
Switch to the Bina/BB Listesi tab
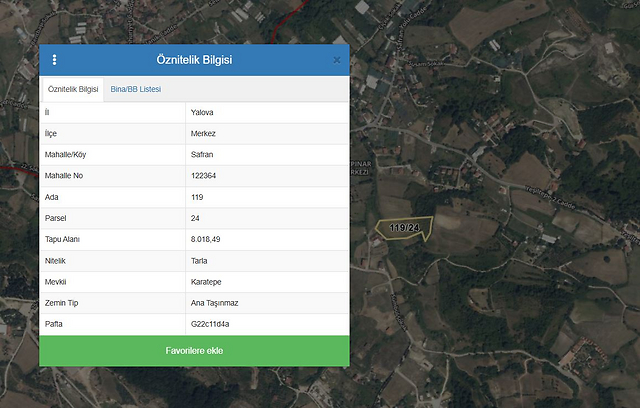click(135, 89)
